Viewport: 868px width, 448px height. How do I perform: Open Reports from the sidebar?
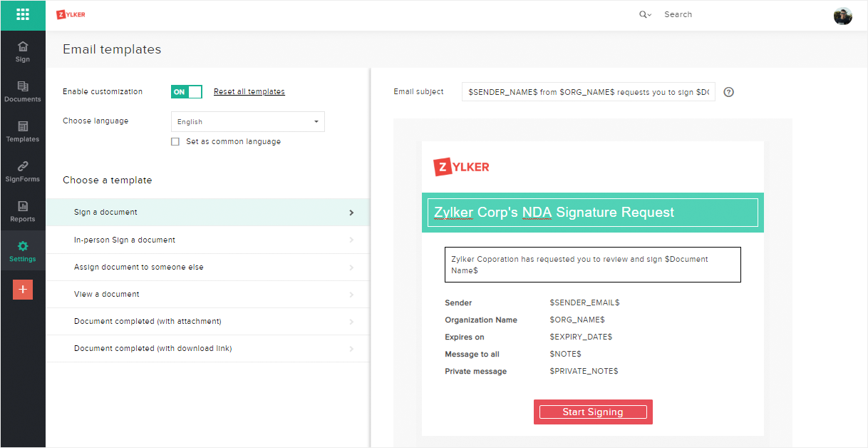23,211
